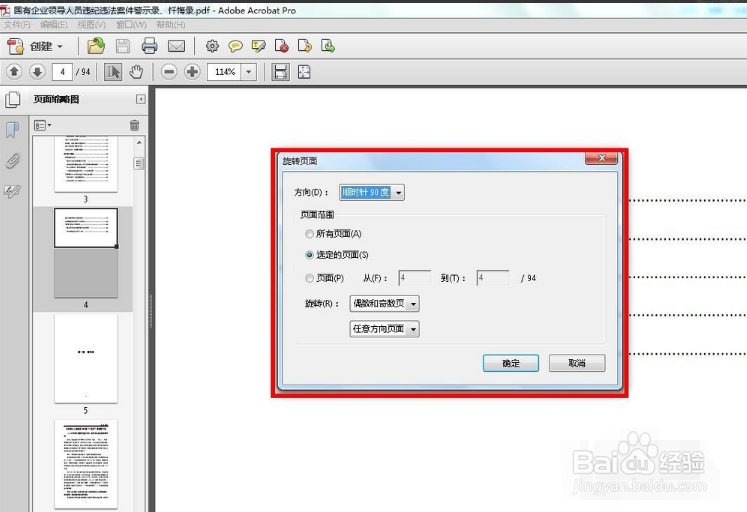Click the fit full page icon
Image resolution: width=747 pixels, height=512 pixels.
[x=304, y=72]
